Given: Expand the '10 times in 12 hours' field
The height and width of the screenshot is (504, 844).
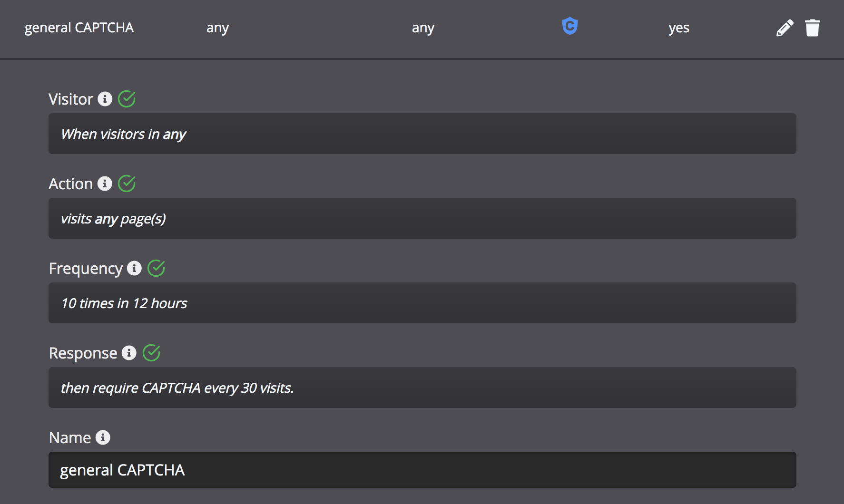Looking at the screenshot, I should tap(422, 303).
